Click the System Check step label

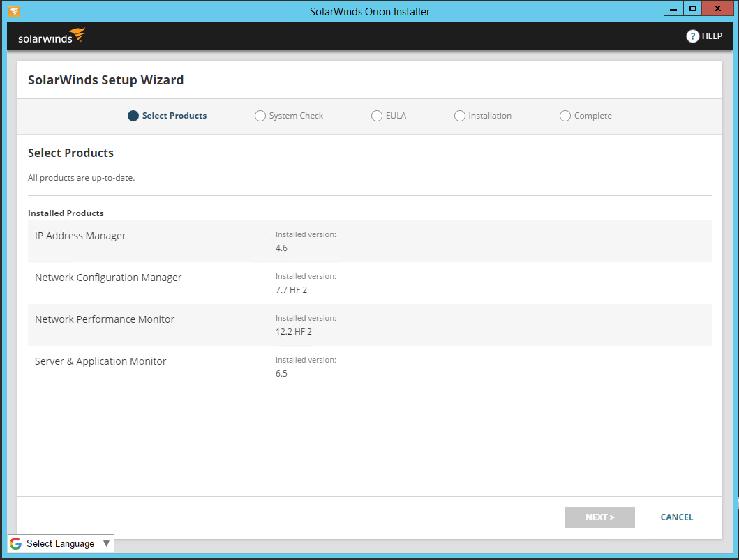(x=296, y=116)
